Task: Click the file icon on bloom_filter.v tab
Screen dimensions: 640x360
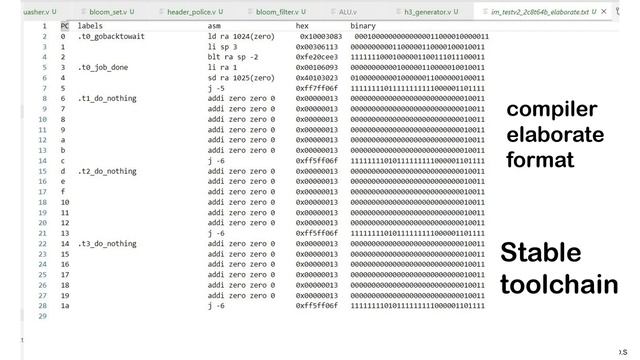Action: click(x=250, y=12)
